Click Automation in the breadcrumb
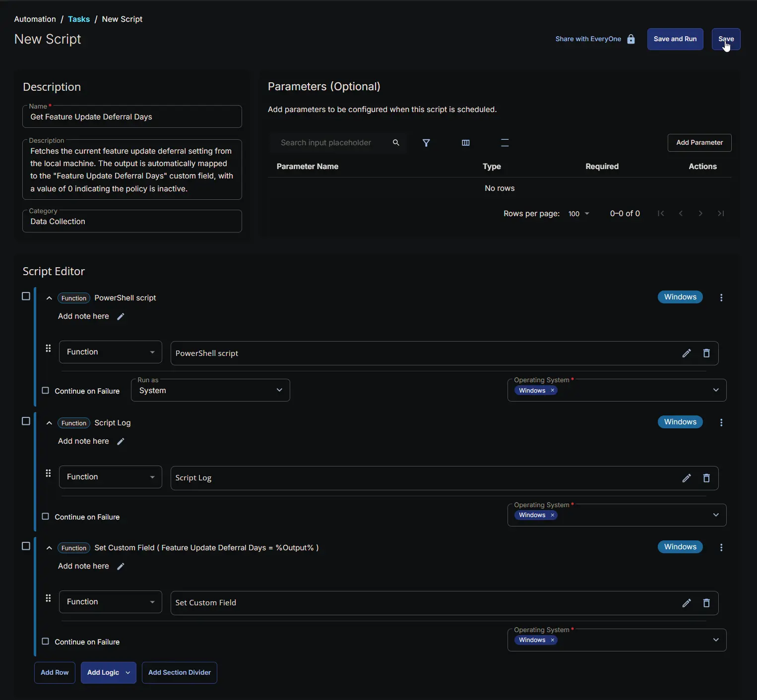Viewport: 757px width, 700px height. (x=35, y=19)
